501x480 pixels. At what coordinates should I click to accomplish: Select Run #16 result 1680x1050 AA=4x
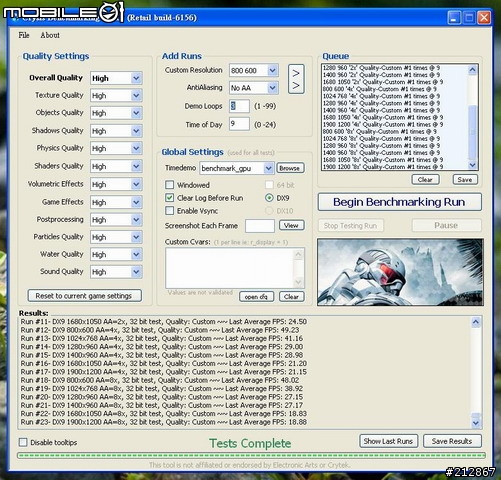pyautogui.click(x=163, y=363)
